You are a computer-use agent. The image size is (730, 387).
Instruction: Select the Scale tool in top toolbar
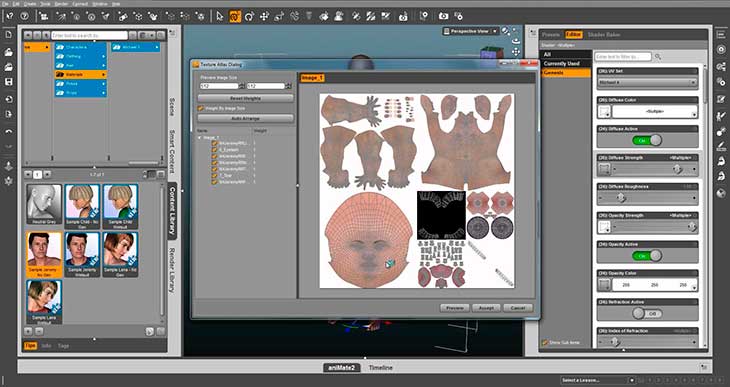[279, 16]
